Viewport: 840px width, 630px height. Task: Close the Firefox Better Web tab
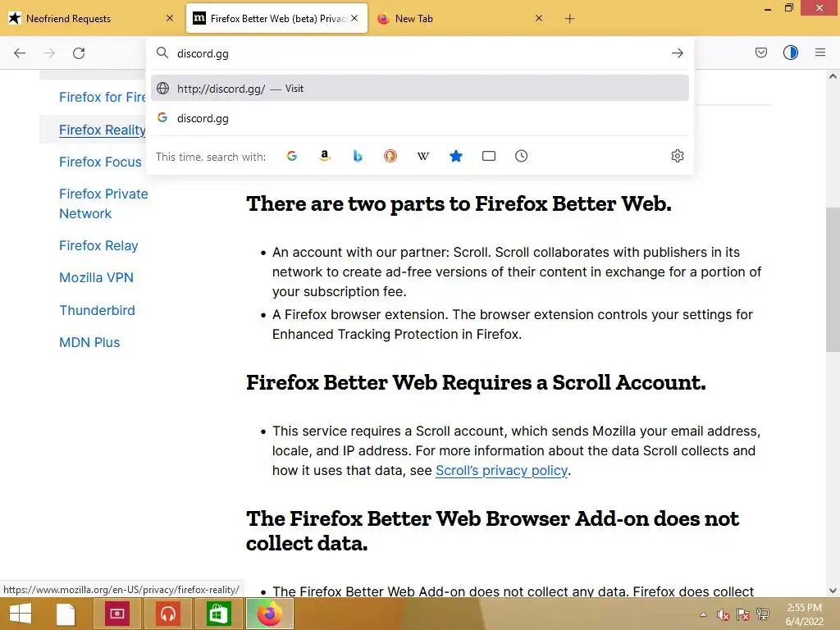click(354, 18)
